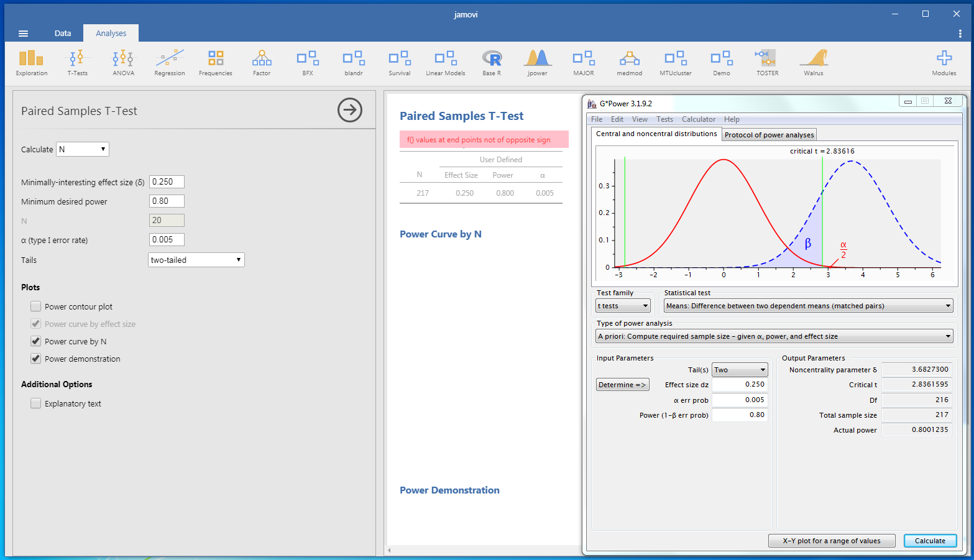Viewport: 974px width, 560px height.
Task: Toggle the Power curve by effect size checkbox
Action: click(x=36, y=324)
